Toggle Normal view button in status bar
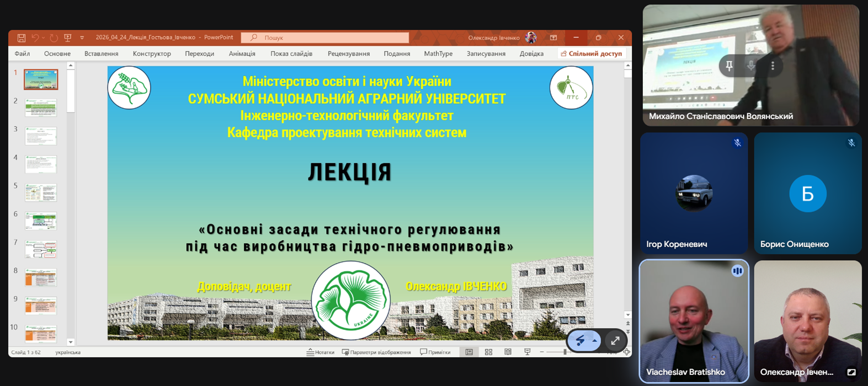The width and height of the screenshot is (868, 386). [469, 352]
